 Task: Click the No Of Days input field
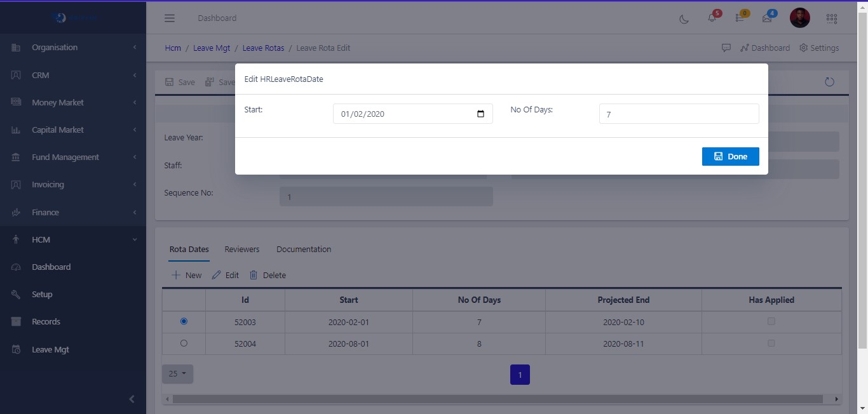pyautogui.click(x=679, y=114)
